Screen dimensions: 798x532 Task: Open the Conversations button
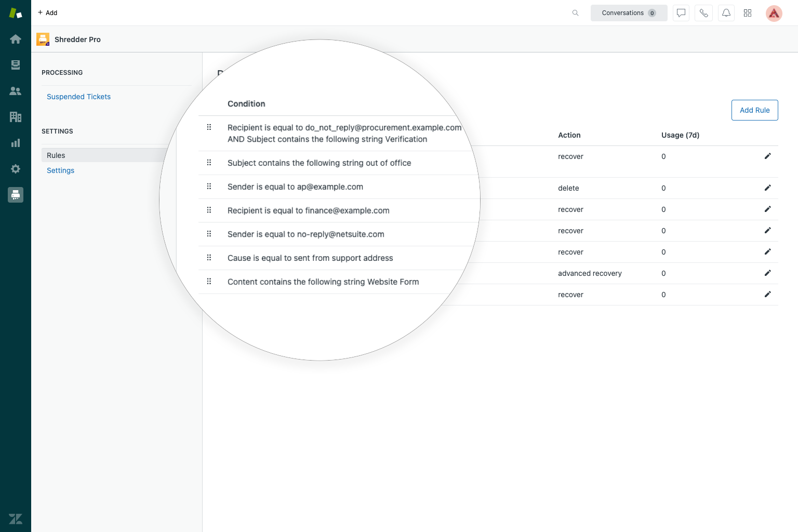coord(628,13)
